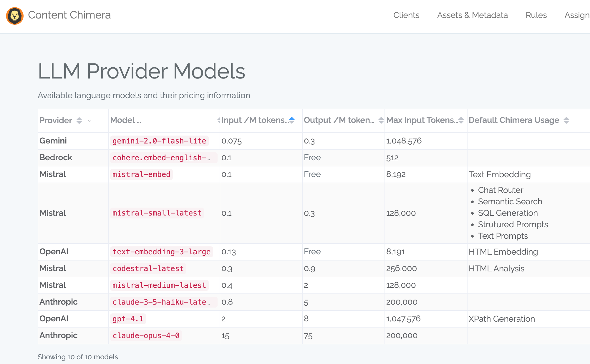Click Showing 10 of 10 models text

(x=78, y=357)
